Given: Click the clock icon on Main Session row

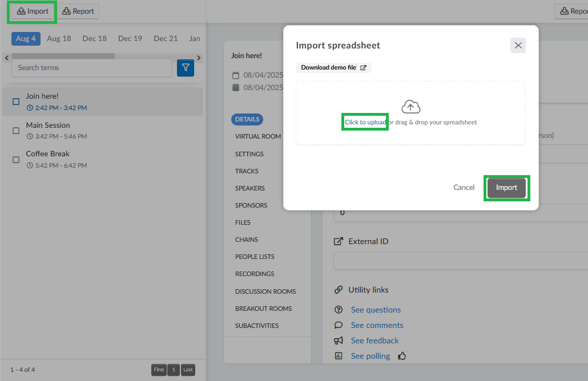Looking at the screenshot, I should click(x=30, y=136).
